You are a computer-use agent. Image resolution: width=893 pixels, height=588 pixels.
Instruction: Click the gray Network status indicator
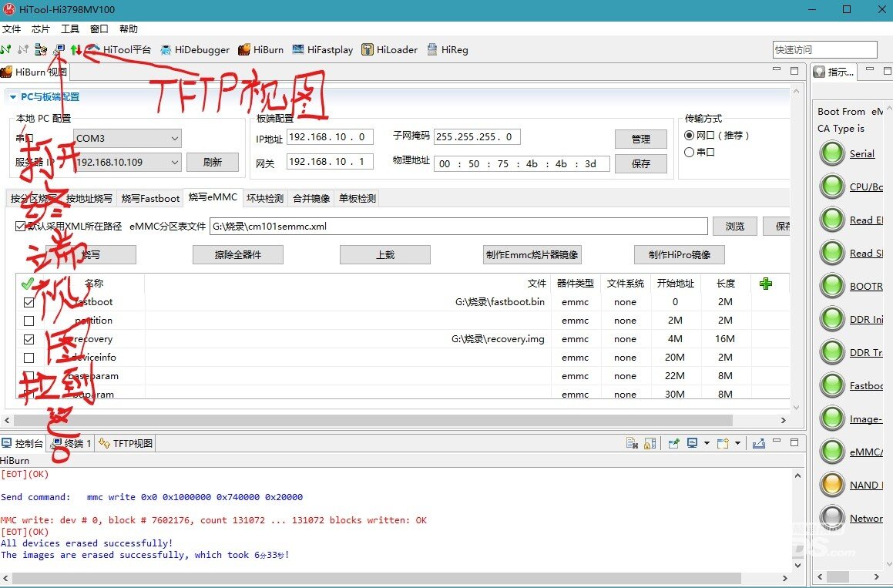[x=832, y=517]
